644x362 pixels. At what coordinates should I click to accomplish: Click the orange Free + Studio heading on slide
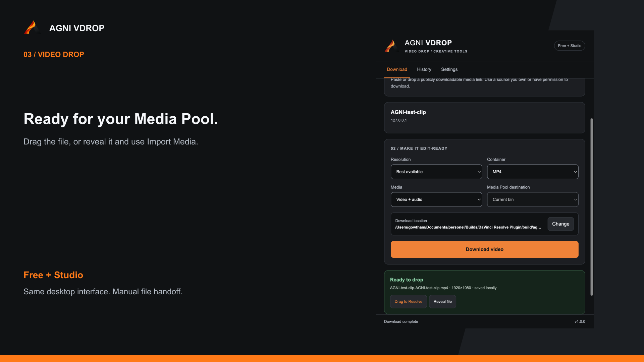(x=53, y=275)
